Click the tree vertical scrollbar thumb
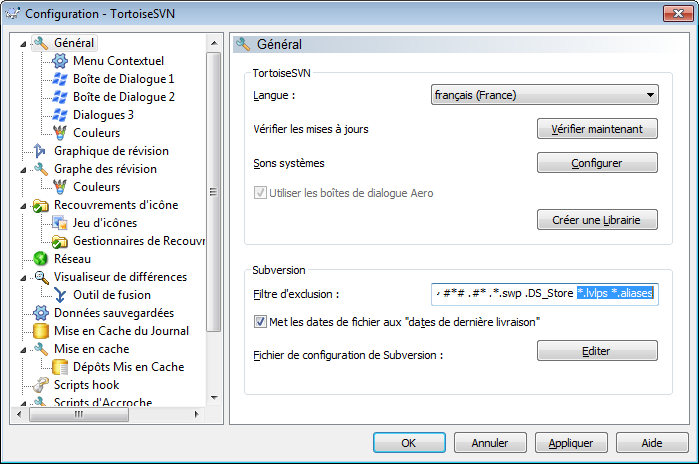The image size is (699, 464). [214, 192]
